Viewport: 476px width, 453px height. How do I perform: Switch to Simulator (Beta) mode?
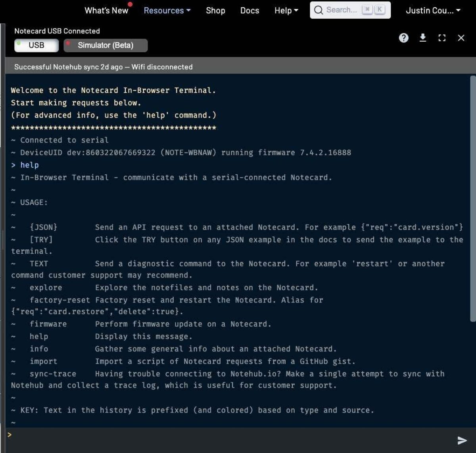[x=106, y=45]
